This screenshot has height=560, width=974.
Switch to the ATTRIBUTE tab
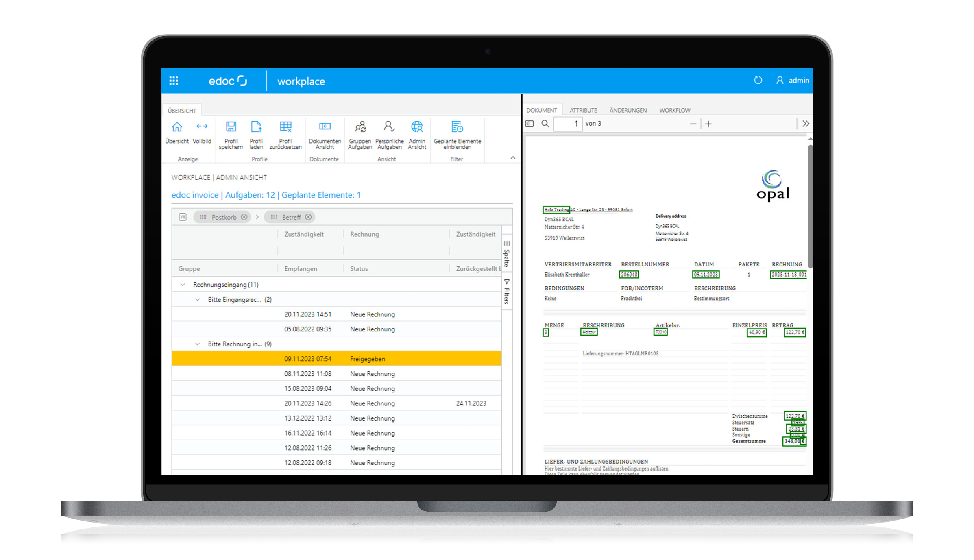point(583,110)
